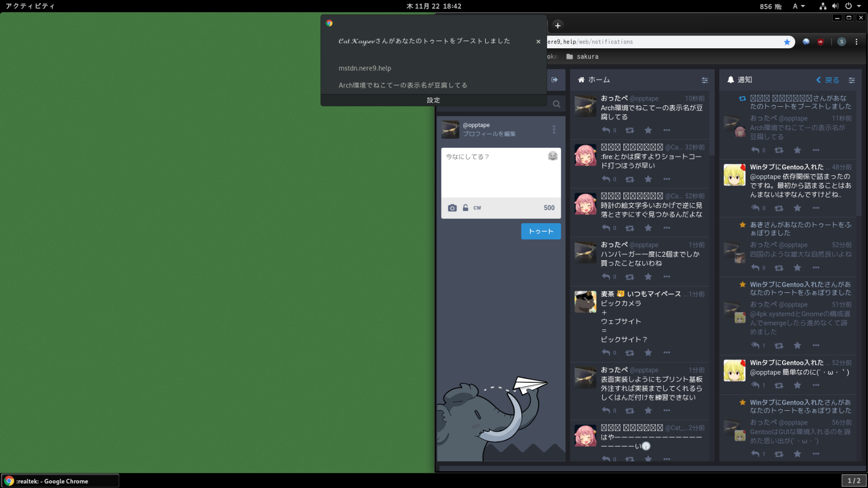Open more menu on the 表面実装 toot

click(x=667, y=410)
